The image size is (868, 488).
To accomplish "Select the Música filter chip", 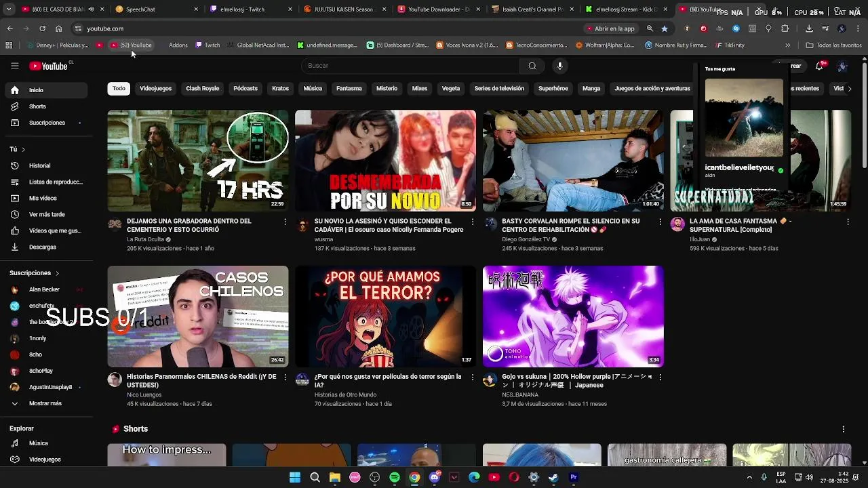I will pyautogui.click(x=313, y=89).
